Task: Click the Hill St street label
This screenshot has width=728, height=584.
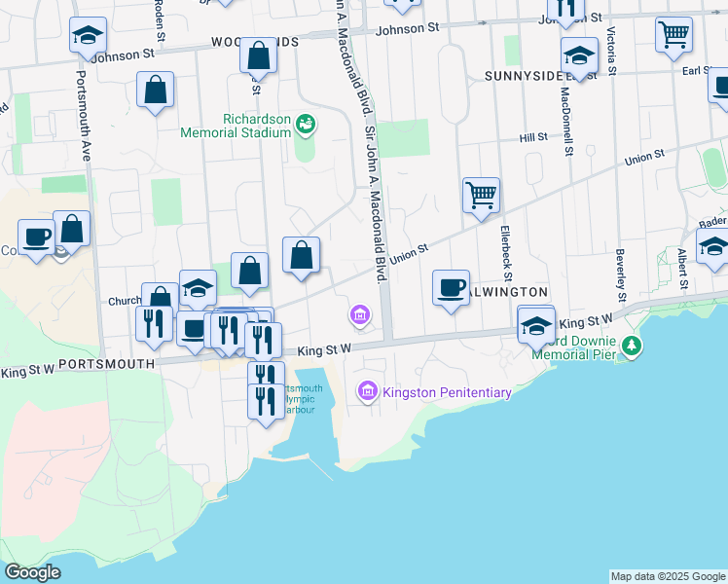Action: pyautogui.click(x=533, y=137)
